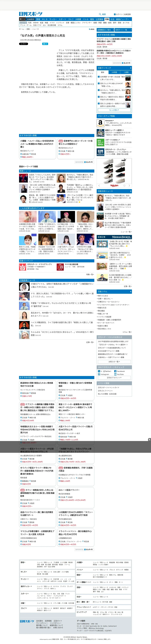Open the Facebook social icon
The width and height of the screenshot is (151, 644).
pos(115,371)
